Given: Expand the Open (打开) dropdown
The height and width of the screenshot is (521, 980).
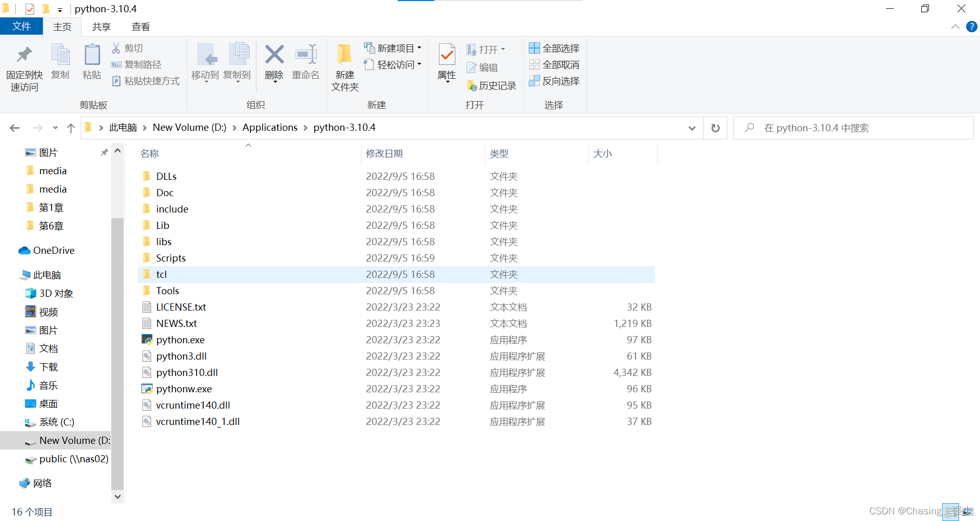Looking at the screenshot, I should click(x=503, y=50).
